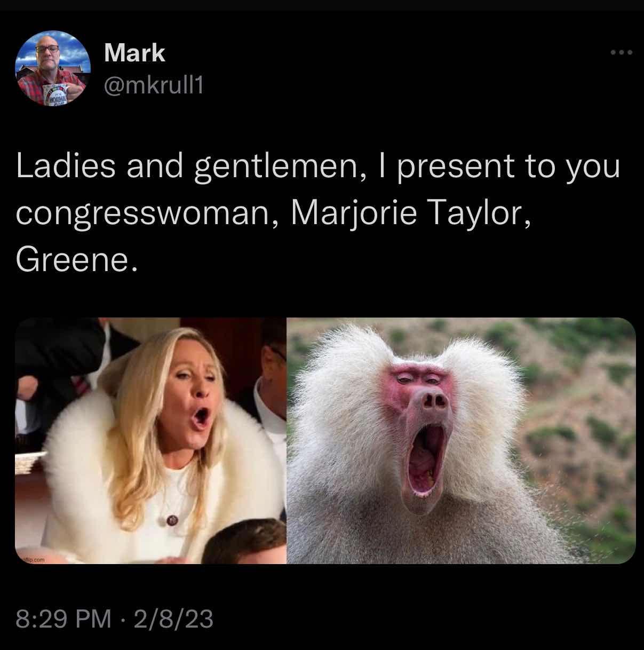This screenshot has width=644, height=650.
Task: Click the dark-haired head at photo bottom
Action: click(243, 543)
